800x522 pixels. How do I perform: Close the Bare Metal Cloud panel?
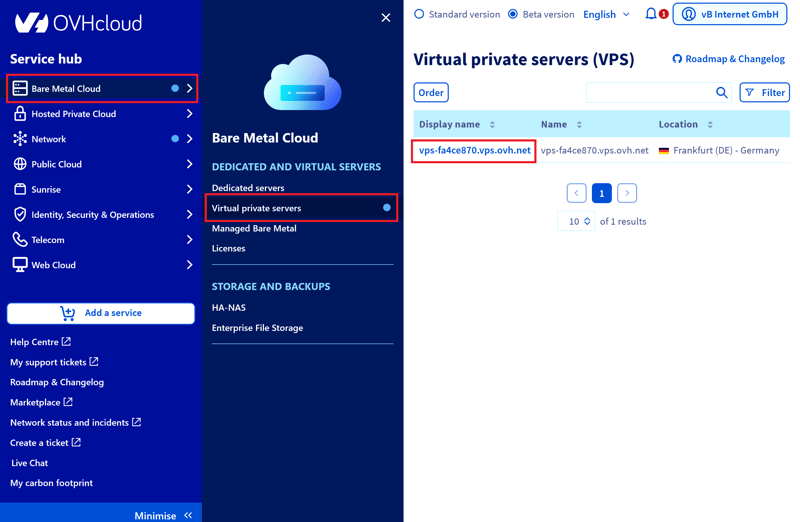click(x=386, y=18)
